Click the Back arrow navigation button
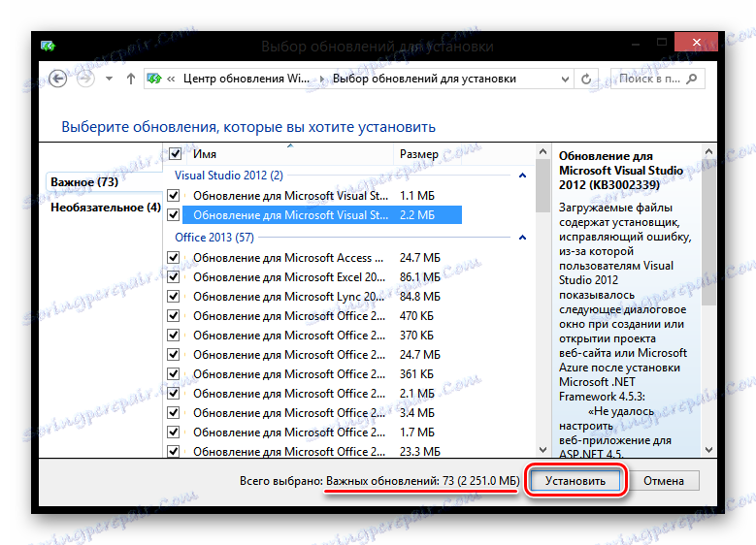This screenshot has height=545, width=756. click(58, 79)
